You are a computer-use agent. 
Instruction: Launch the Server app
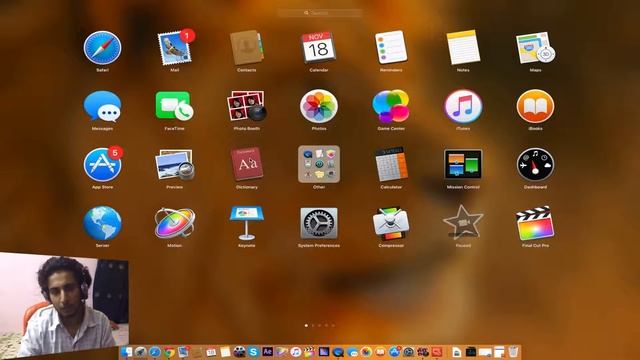(102, 223)
